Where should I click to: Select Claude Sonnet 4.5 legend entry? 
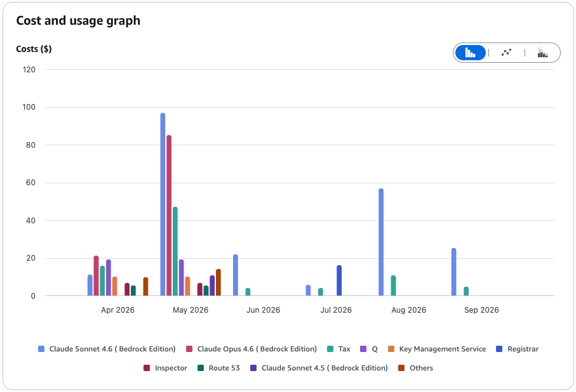[319, 368]
